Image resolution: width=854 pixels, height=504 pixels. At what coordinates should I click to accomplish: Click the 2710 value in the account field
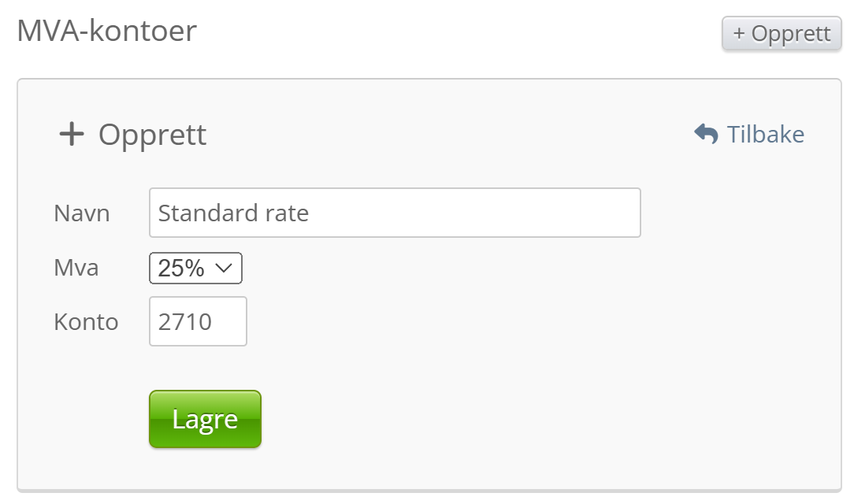pyautogui.click(x=185, y=321)
